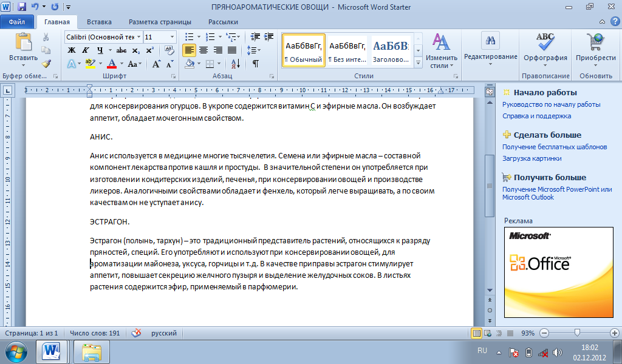Viewport: 622px width, 364px height.
Task: Open Руководство по началу работы link
Action: 552,104
